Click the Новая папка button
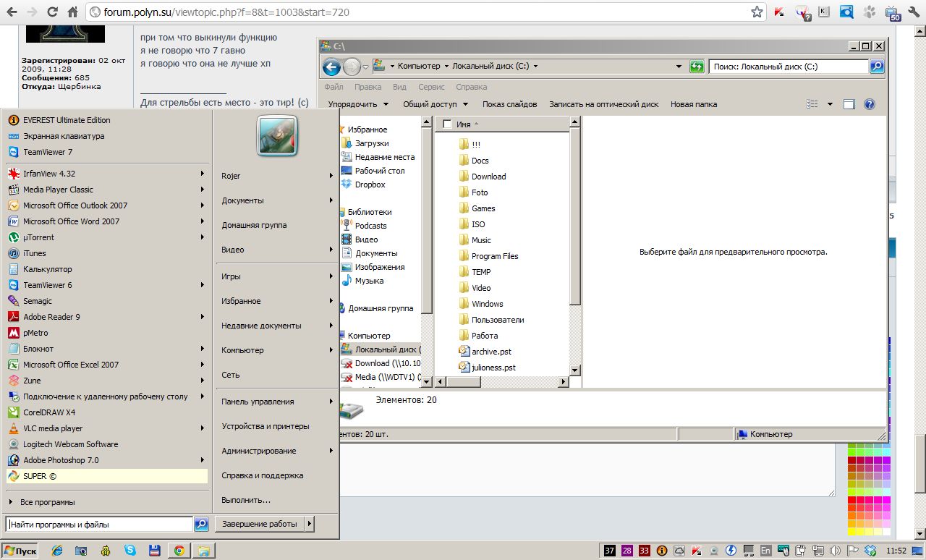 click(693, 104)
